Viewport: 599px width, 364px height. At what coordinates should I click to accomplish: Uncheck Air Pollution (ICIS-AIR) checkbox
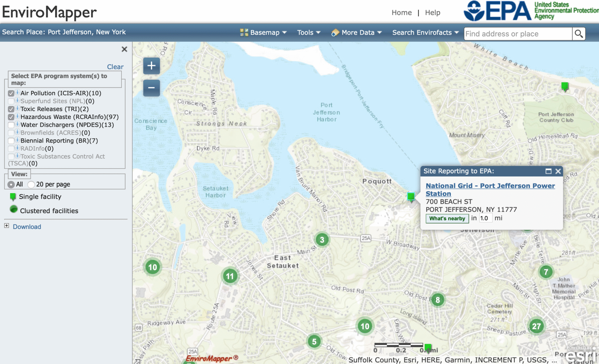(x=11, y=93)
